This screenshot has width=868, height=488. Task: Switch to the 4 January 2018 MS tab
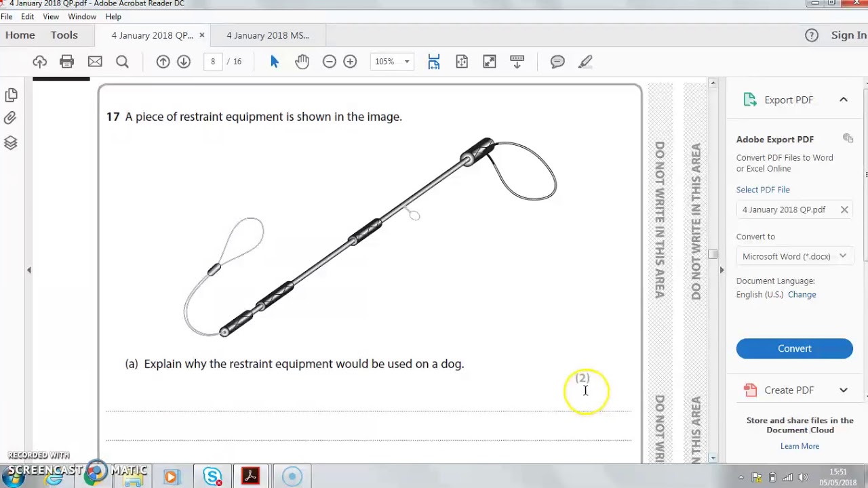pyautogui.click(x=268, y=35)
